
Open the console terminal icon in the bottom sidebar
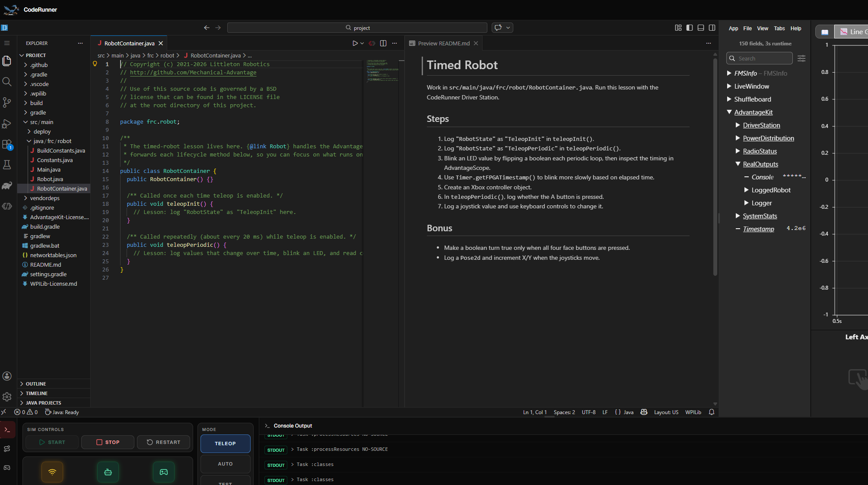click(x=7, y=430)
